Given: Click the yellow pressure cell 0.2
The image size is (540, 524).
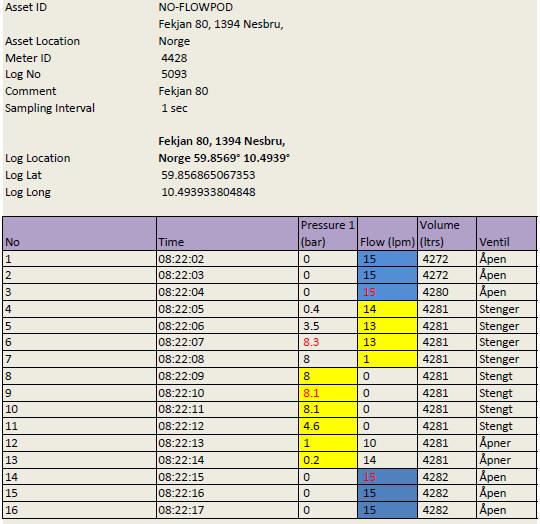Looking at the screenshot, I should point(328,460).
